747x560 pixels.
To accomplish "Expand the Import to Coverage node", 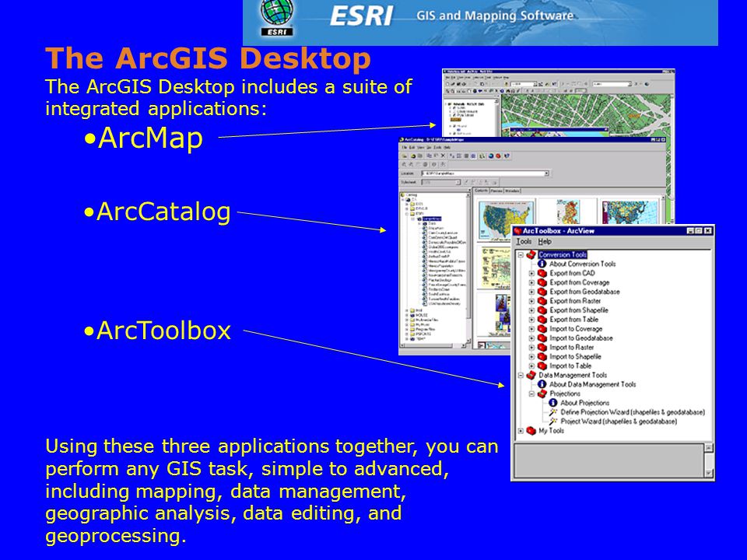I will (531, 329).
